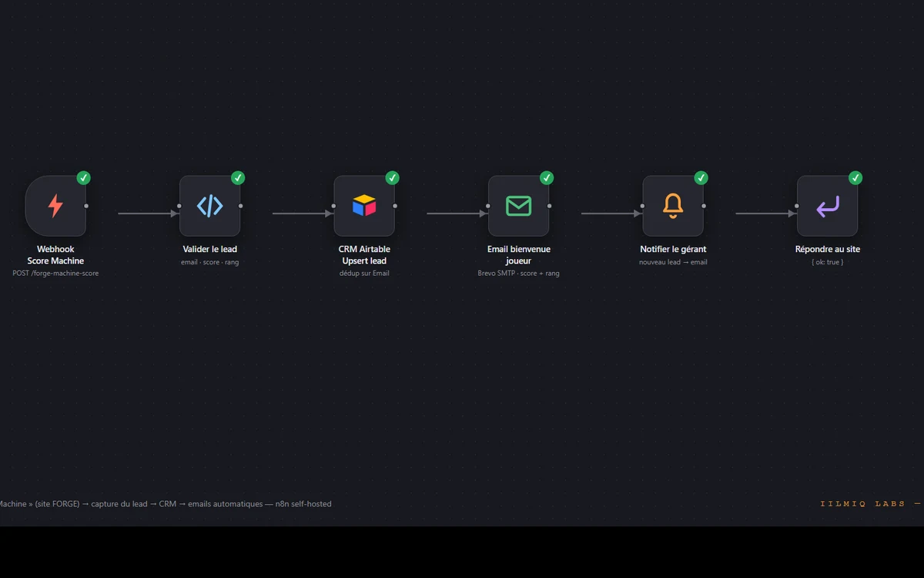The width and height of the screenshot is (924, 578).
Task: Click the "Notifier le gérant" node title
Action: (673, 249)
